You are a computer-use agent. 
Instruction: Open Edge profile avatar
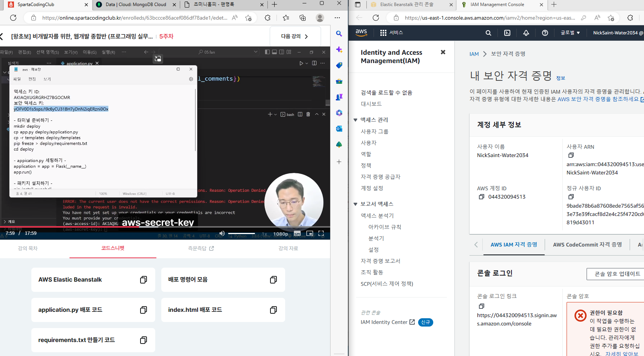click(320, 18)
